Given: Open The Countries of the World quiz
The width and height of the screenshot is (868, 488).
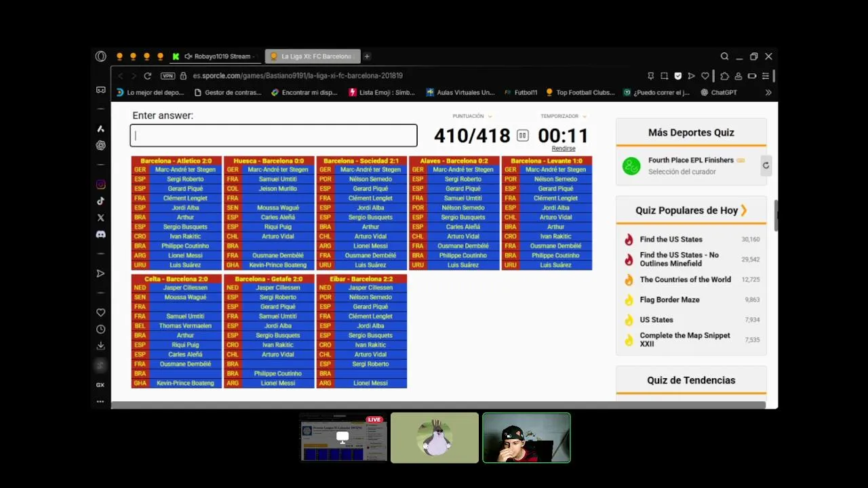Looking at the screenshot, I should [x=685, y=279].
